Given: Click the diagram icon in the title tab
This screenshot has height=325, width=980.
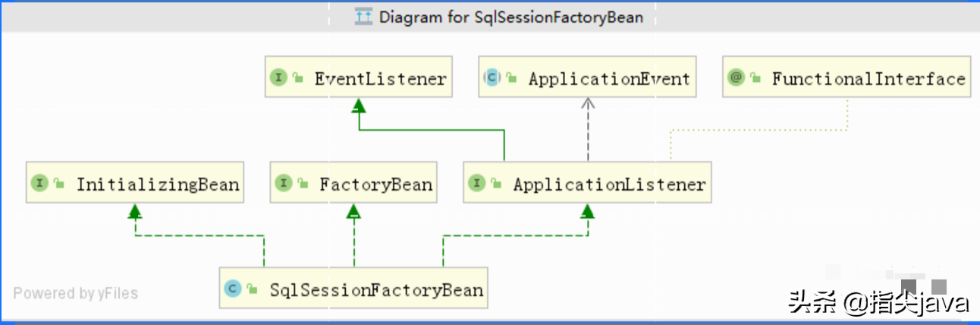Looking at the screenshot, I should 363,17.
